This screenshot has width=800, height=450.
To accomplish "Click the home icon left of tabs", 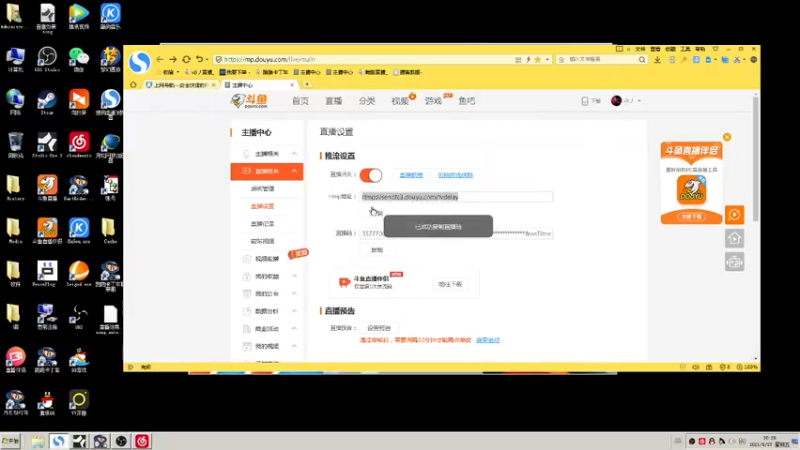I will (133, 85).
